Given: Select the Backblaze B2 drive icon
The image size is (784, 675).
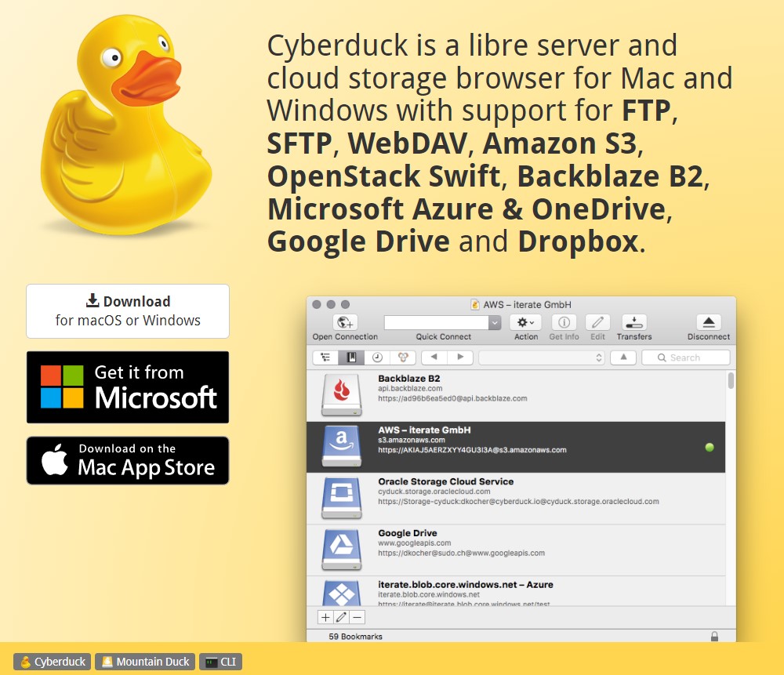Looking at the screenshot, I should [342, 395].
